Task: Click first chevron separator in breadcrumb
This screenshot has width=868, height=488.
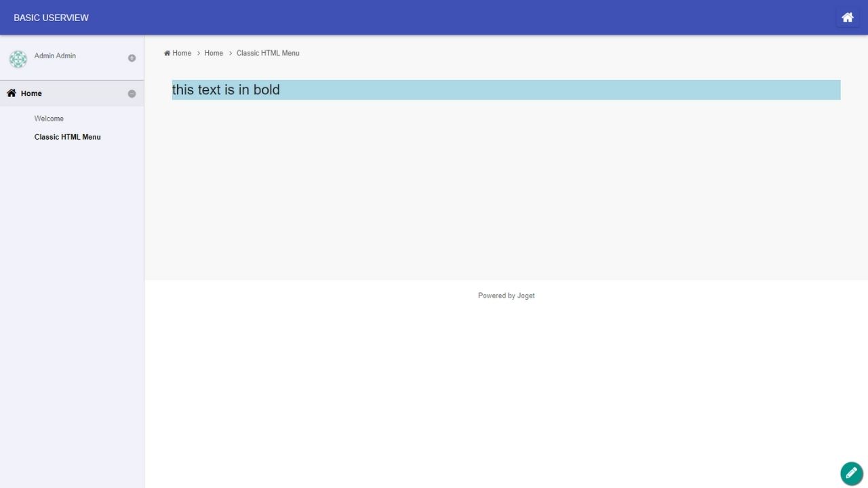Action: [198, 54]
